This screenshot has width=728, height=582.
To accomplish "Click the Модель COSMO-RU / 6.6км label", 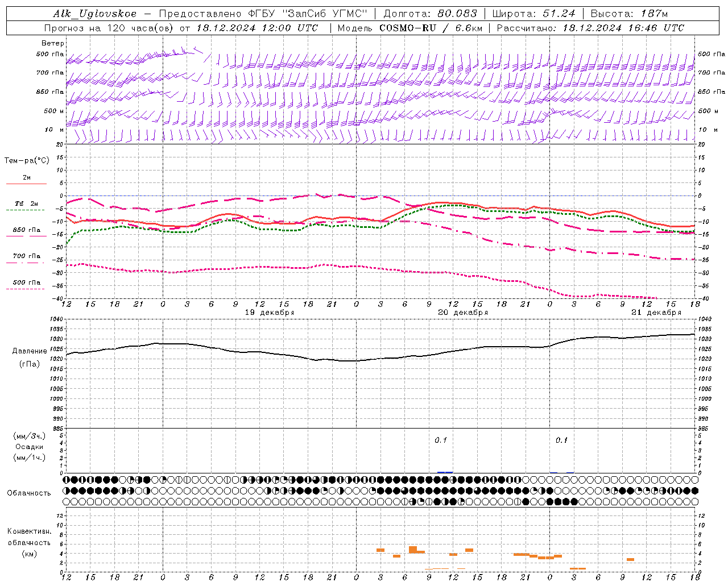I will point(410,28).
